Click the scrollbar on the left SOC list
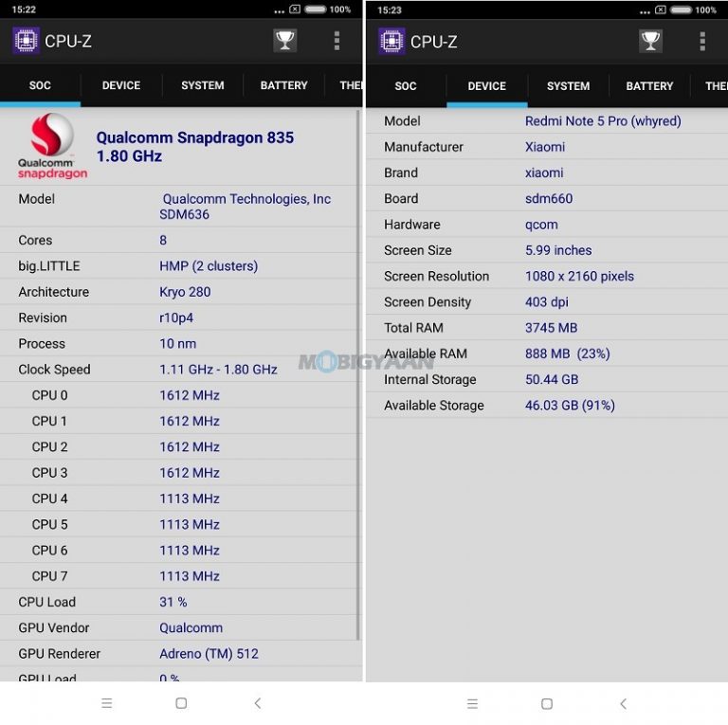This screenshot has height=725, width=728. (357, 379)
